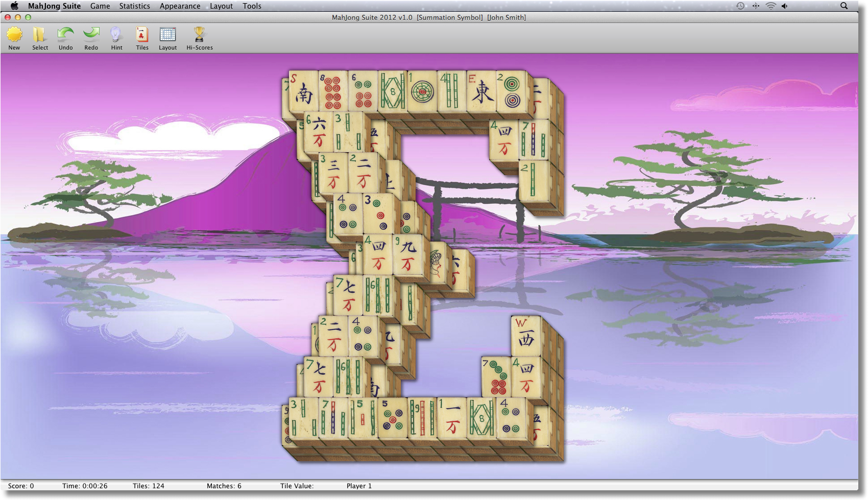
Task: Open the Appearance menu
Action: pos(180,6)
